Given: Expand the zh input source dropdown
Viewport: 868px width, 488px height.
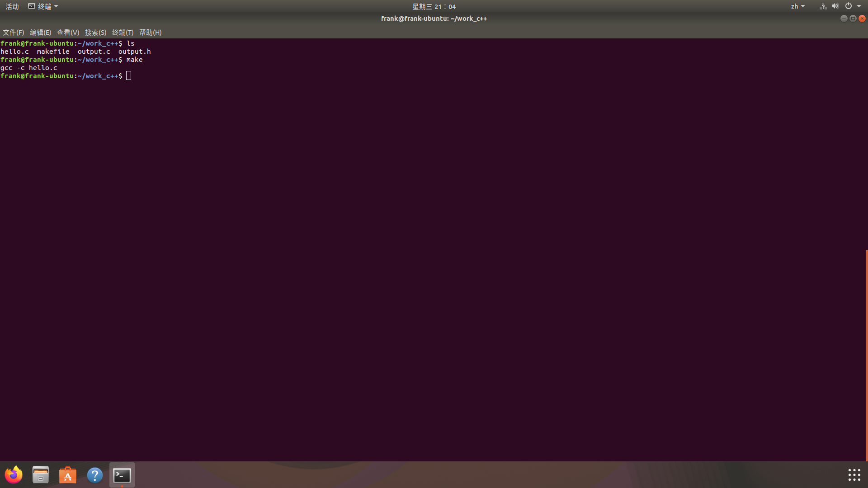Looking at the screenshot, I should coord(797,6).
